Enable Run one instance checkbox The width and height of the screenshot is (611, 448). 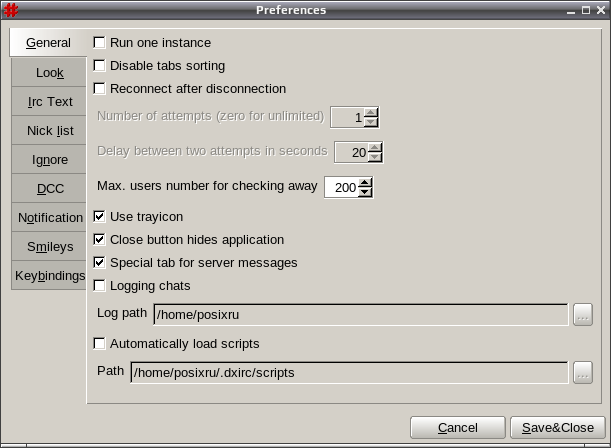pyautogui.click(x=99, y=42)
